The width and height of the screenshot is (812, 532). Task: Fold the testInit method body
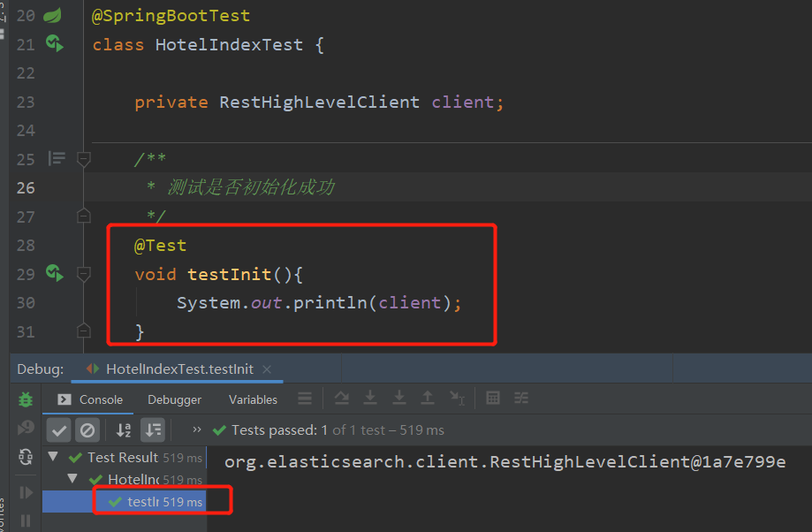tap(84, 273)
